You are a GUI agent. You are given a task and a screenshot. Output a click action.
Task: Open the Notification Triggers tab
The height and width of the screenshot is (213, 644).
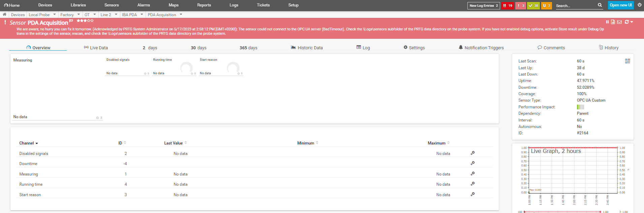click(x=481, y=48)
